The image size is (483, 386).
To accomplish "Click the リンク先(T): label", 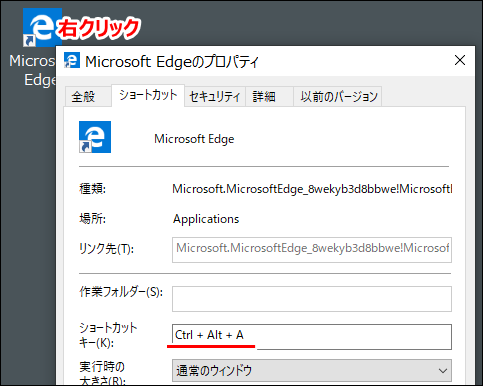I will (x=106, y=249).
